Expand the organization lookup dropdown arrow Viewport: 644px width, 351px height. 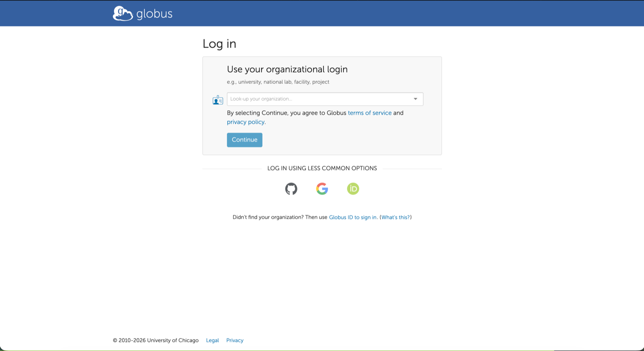click(x=415, y=99)
